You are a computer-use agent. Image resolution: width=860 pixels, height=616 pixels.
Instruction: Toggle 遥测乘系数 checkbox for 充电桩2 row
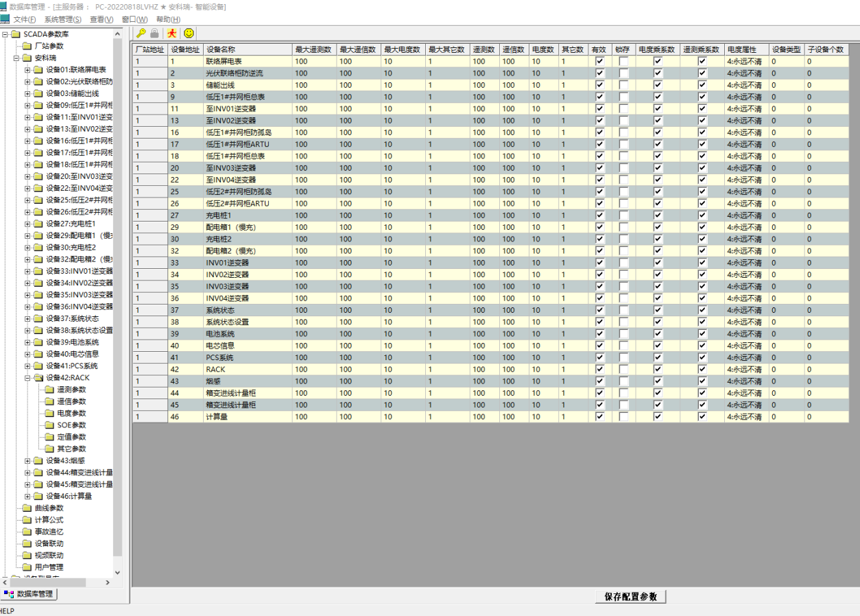point(702,239)
